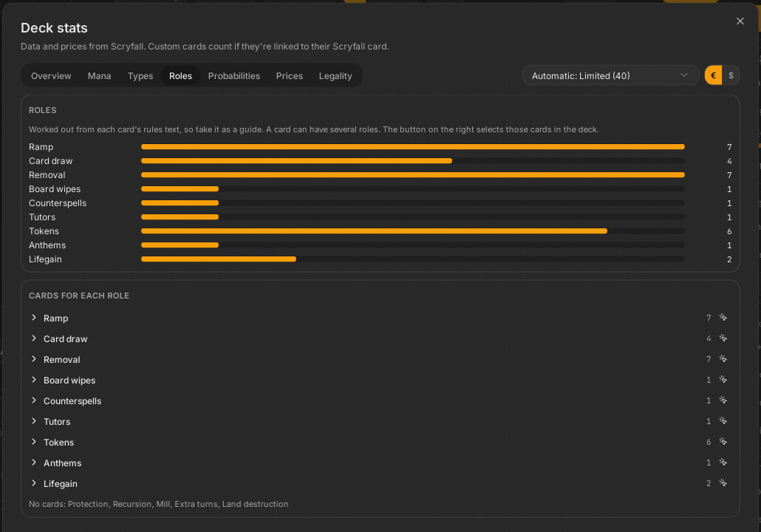This screenshot has width=761, height=532.
Task: Select Anthems cards via sparkle icon
Action: coord(723,463)
